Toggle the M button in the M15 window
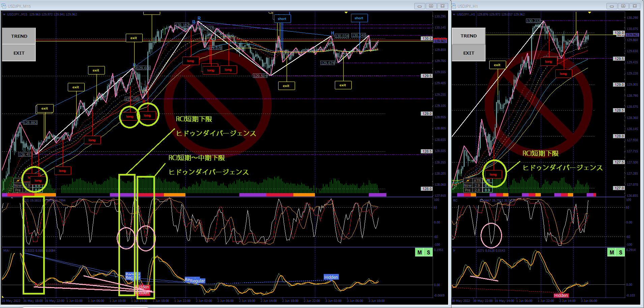This screenshot has height=308, width=644. [419, 252]
